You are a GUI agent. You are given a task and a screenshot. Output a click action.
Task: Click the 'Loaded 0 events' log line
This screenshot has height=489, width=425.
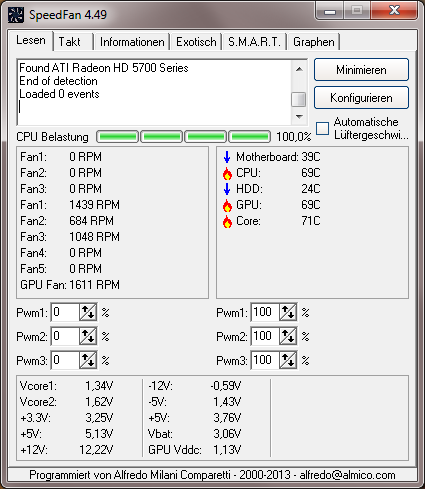coord(59,94)
